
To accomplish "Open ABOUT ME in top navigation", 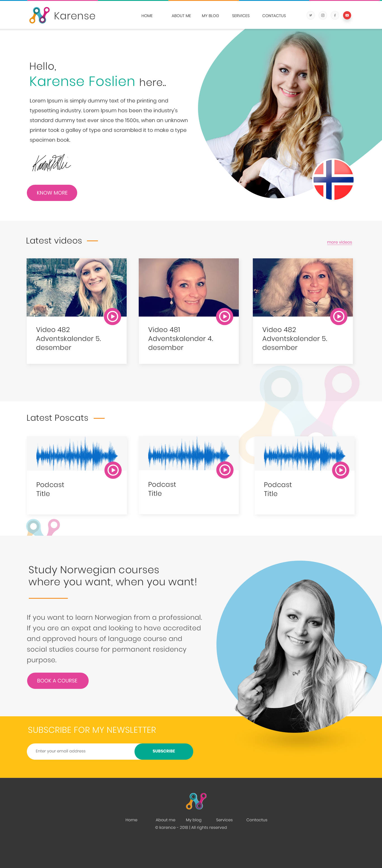I will coord(181,16).
